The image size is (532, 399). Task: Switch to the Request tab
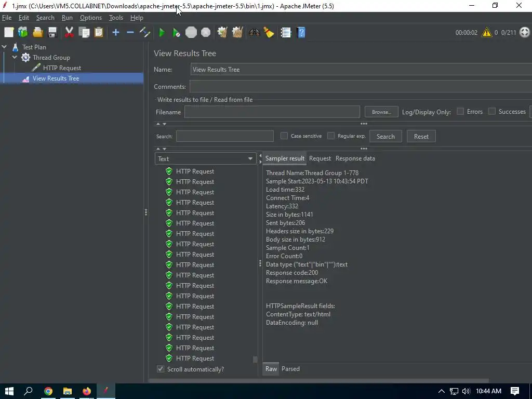[x=320, y=158]
